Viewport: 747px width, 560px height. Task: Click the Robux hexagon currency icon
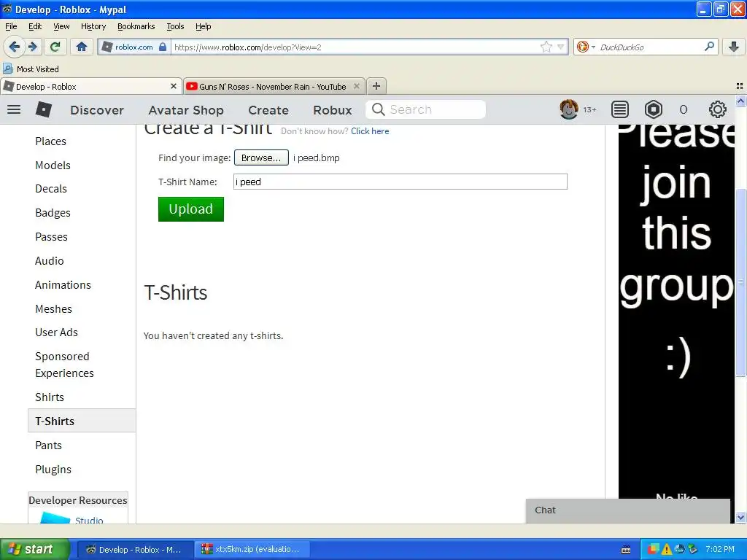coord(654,109)
